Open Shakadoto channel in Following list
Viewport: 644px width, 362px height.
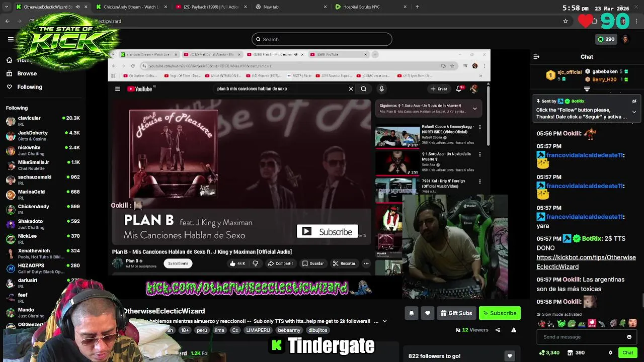click(43, 224)
